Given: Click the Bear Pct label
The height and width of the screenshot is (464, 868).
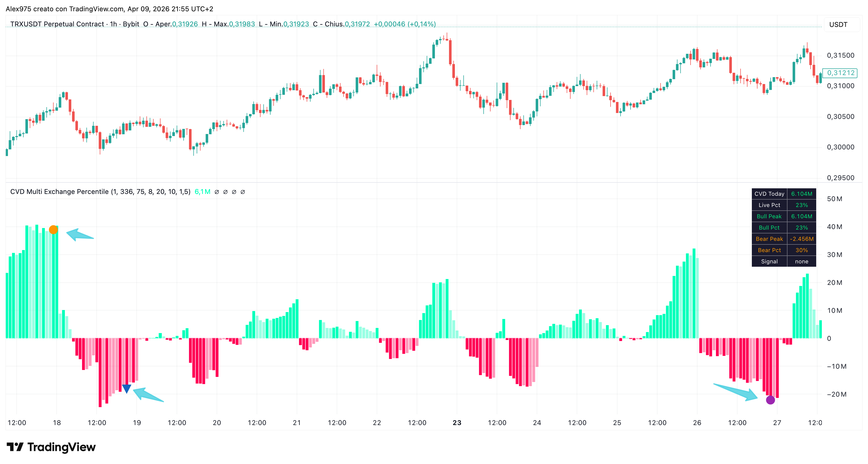Looking at the screenshot, I should [769, 250].
